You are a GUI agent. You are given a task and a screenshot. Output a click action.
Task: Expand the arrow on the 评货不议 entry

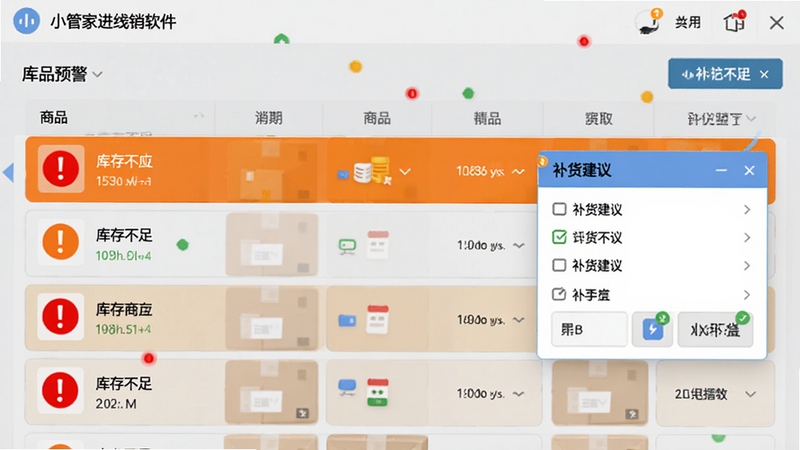(x=747, y=238)
